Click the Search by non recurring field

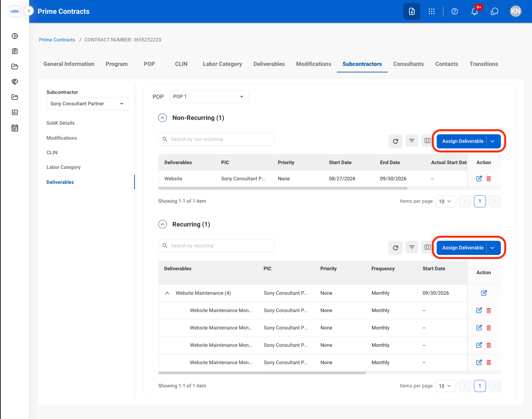[x=216, y=139]
